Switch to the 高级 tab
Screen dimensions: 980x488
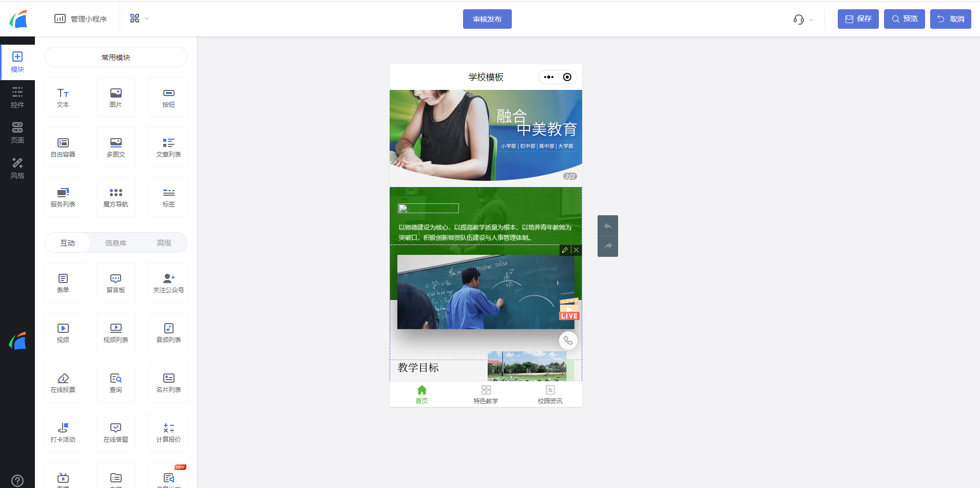164,243
